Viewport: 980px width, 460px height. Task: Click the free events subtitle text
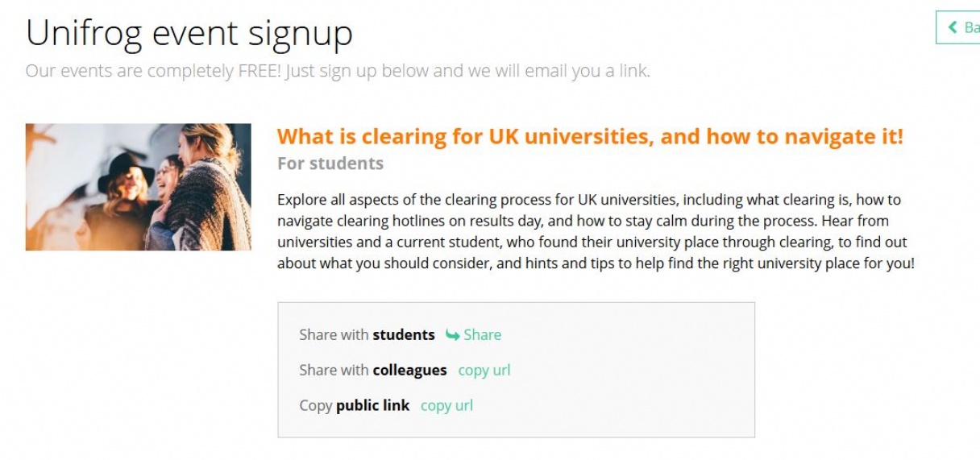pyautogui.click(x=338, y=71)
